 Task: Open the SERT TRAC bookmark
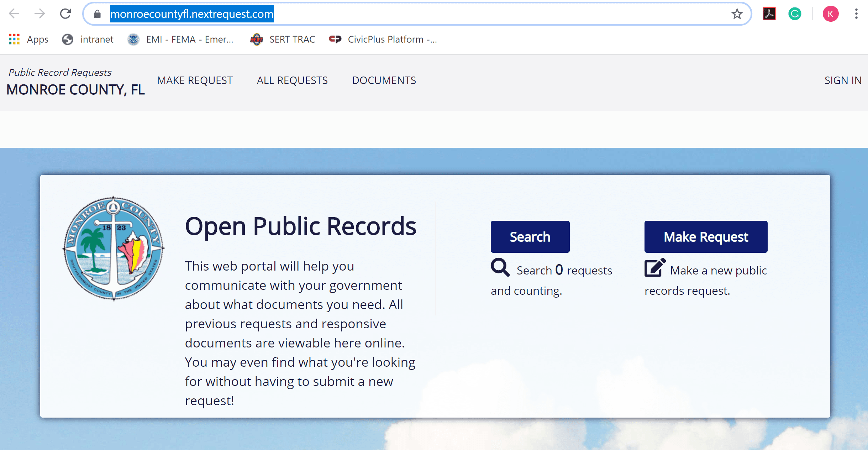pos(283,39)
